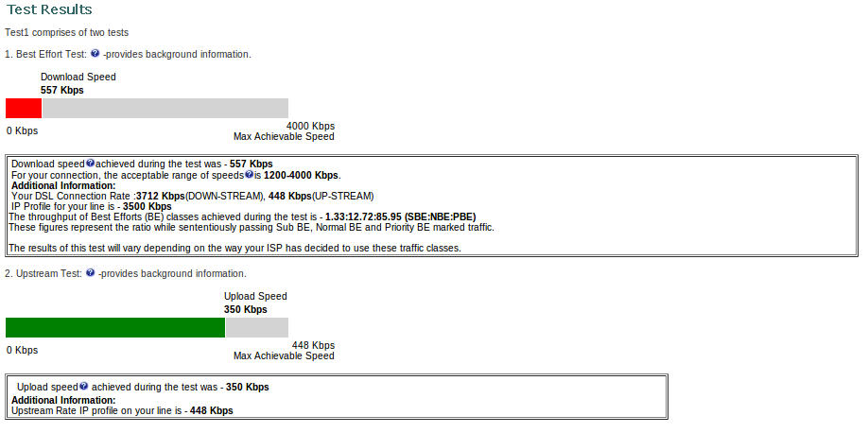Click the '4000 Kbps' max speed label
Viewport: 868px width, 433px height.
tap(310, 126)
